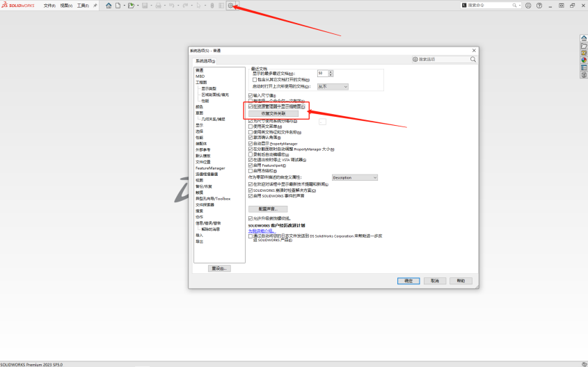
Task: Click the Home icon in the top toolbar
Action: 109,6
